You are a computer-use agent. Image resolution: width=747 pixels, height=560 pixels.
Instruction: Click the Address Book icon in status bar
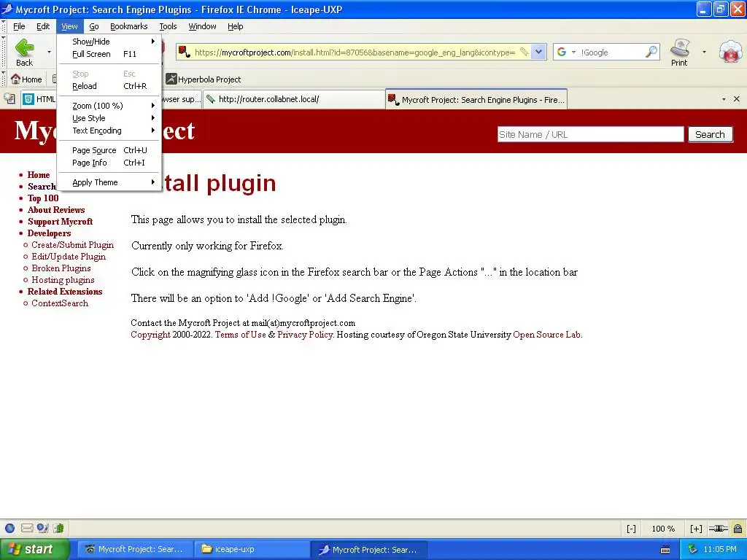pyautogui.click(x=58, y=528)
